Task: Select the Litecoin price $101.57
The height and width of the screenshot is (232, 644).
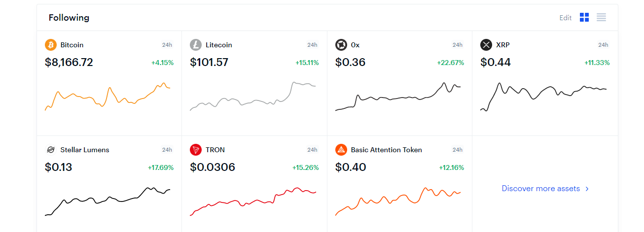Action: pos(209,63)
